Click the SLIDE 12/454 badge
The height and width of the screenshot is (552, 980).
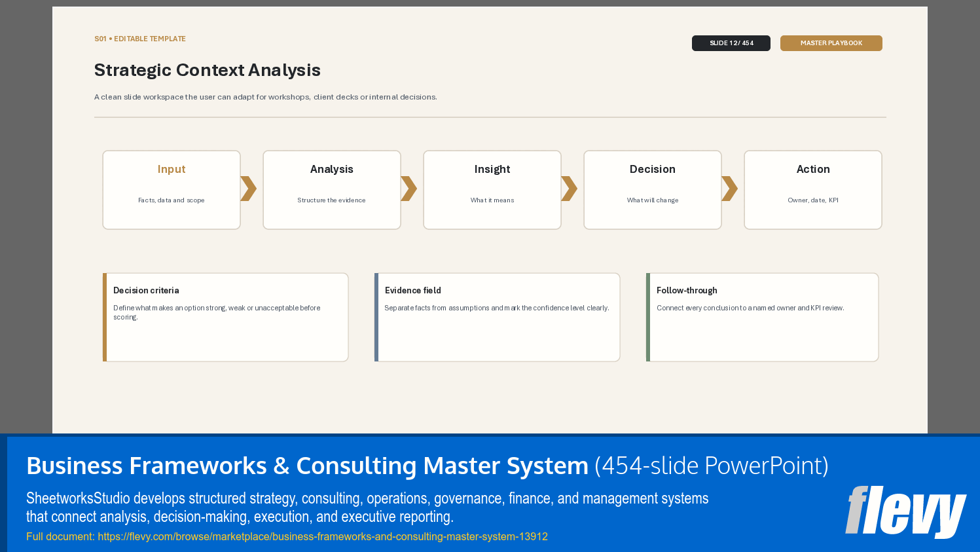coord(731,43)
